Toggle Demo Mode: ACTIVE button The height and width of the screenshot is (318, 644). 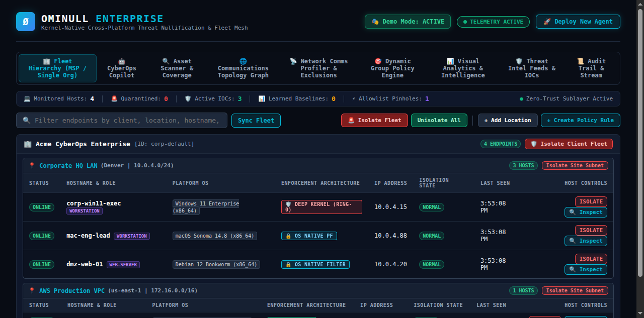tap(408, 22)
